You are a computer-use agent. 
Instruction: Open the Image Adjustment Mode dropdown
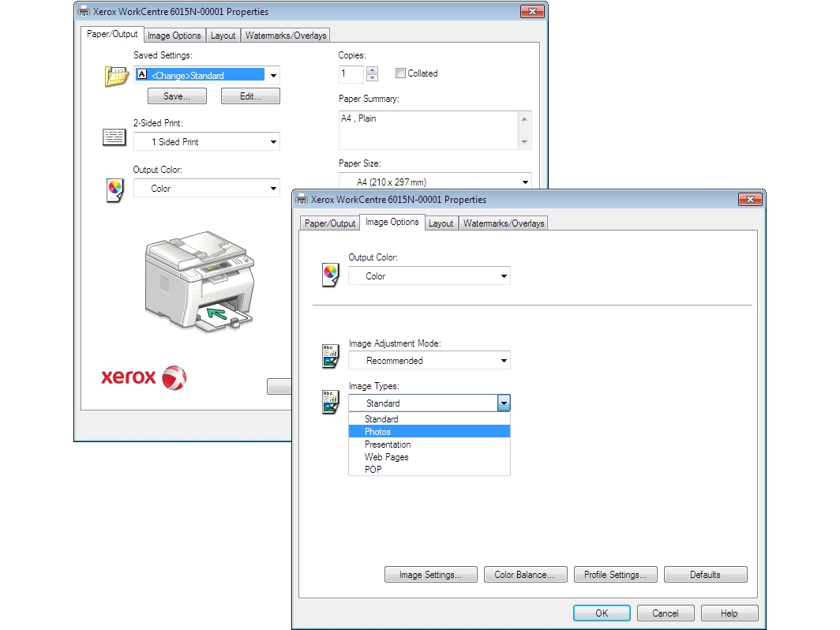tap(504, 361)
